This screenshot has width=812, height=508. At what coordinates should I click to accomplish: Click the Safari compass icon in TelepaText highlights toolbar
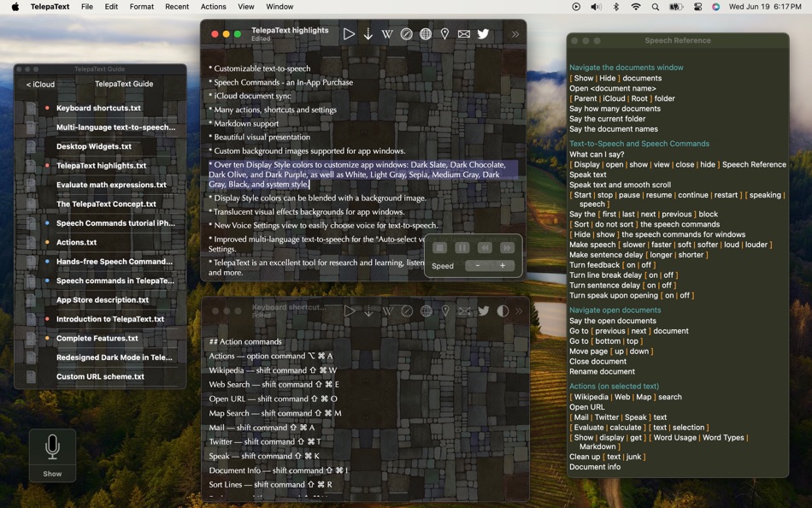tap(407, 34)
